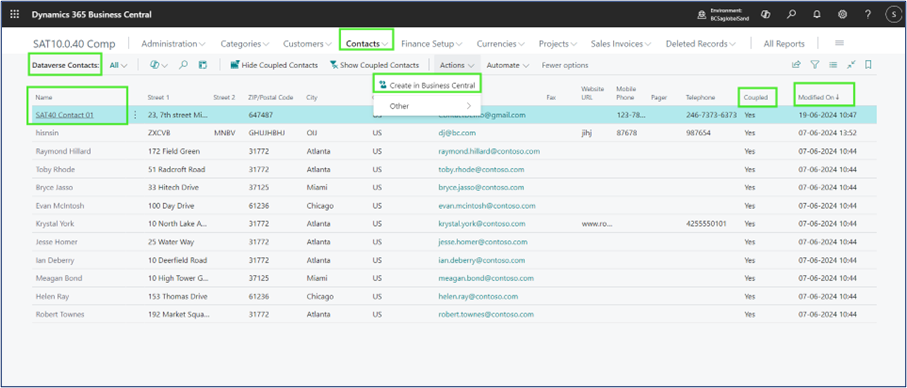
Task: Click 153 Thomas Drive street cell
Action: click(x=177, y=296)
